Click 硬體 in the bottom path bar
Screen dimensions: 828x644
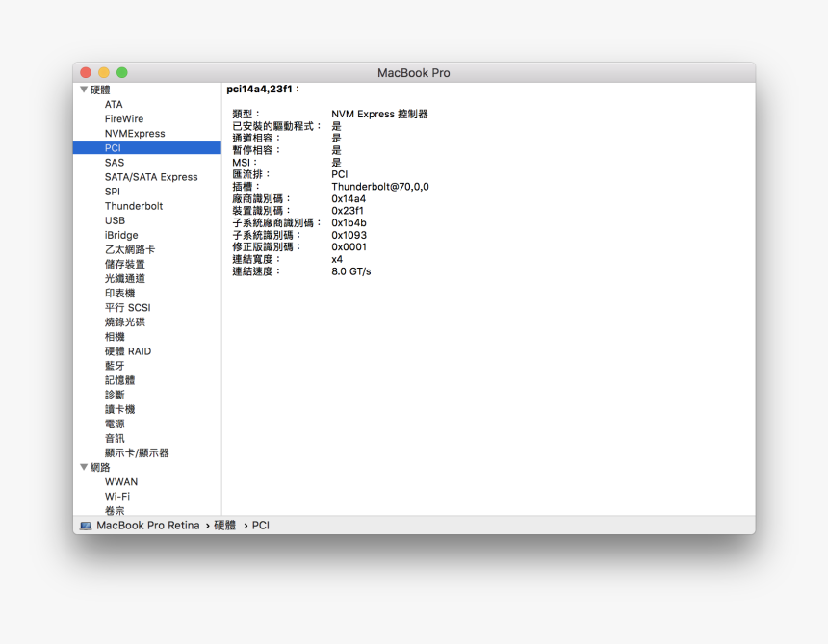[x=224, y=526]
